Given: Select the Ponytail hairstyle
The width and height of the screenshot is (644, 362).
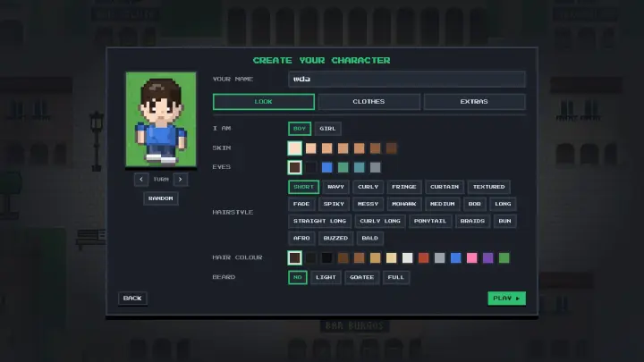Looking at the screenshot, I should [x=430, y=222].
